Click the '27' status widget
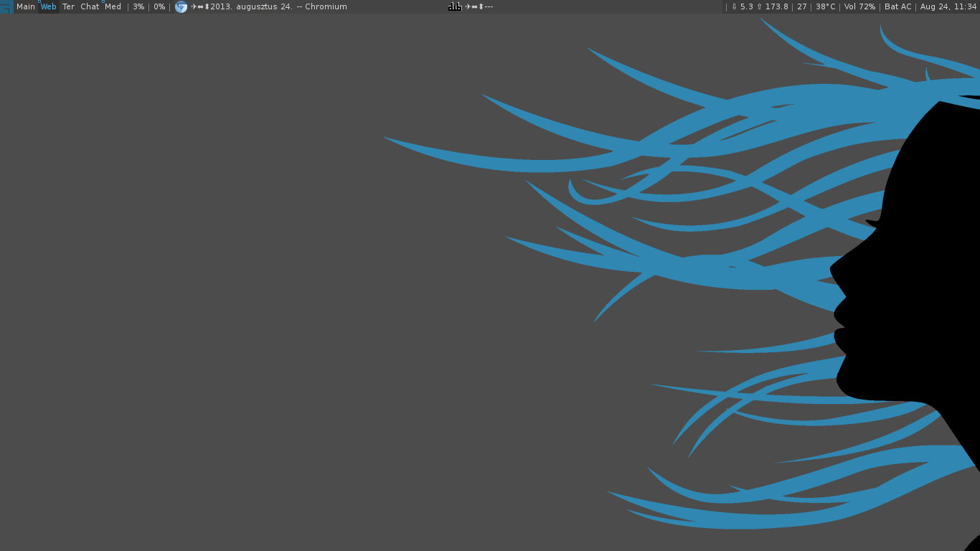 [x=802, y=6]
